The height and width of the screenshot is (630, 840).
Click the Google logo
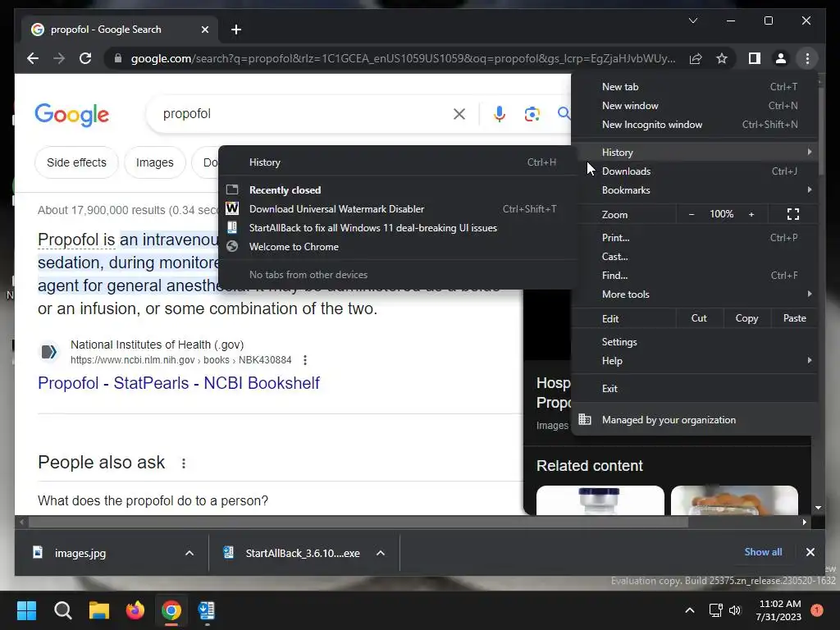click(x=72, y=115)
